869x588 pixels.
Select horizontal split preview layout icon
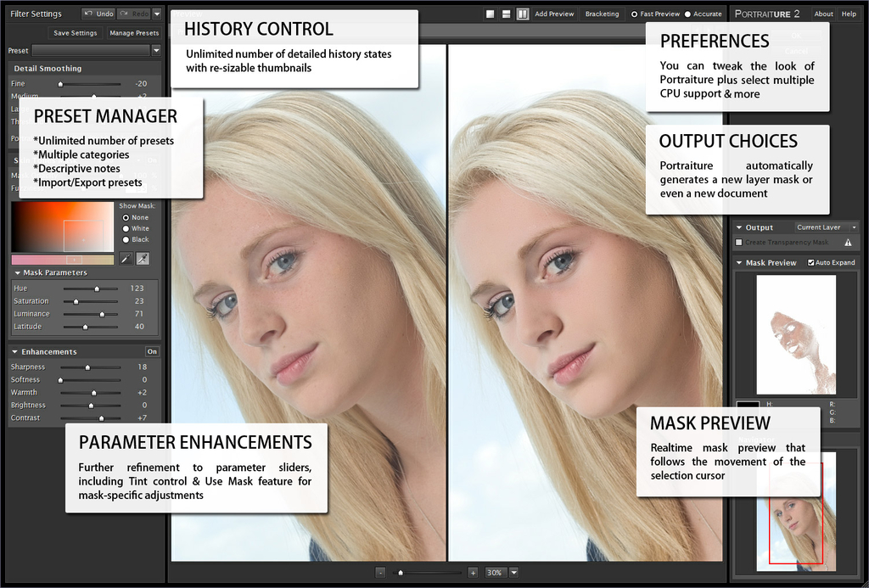click(x=506, y=14)
